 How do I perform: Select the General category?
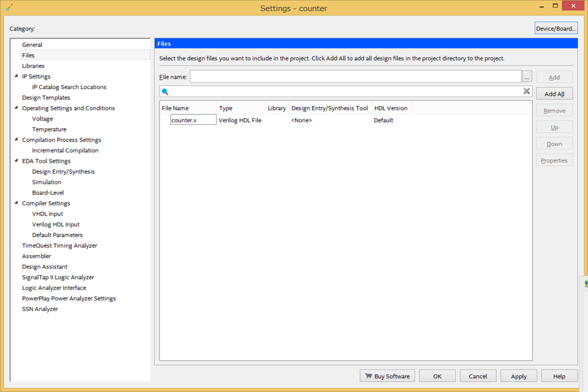click(x=32, y=45)
